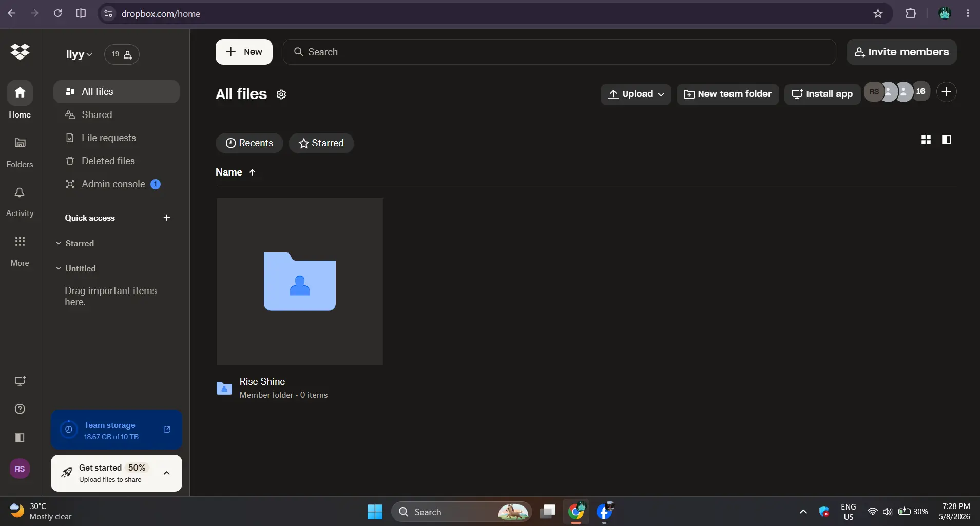Collapse the Starred section in Quick access
The height and width of the screenshot is (526, 980).
point(59,243)
